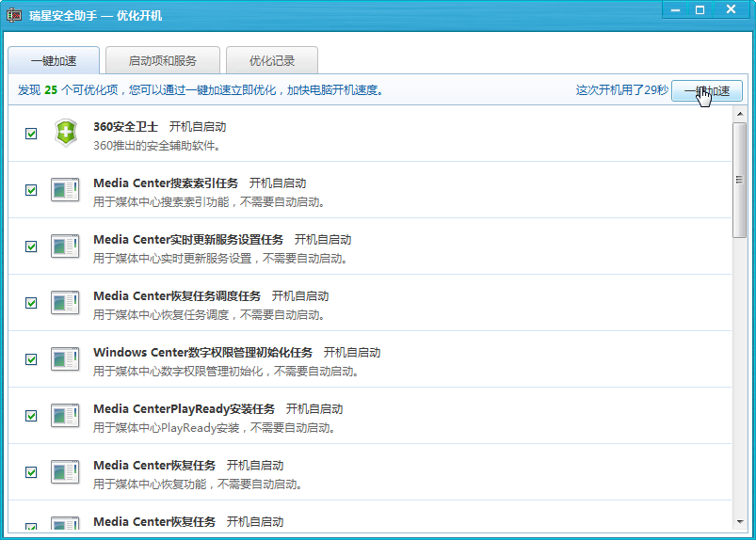Switch to the 启动项和服务 tab
The image size is (756, 540).
click(163, 60)
